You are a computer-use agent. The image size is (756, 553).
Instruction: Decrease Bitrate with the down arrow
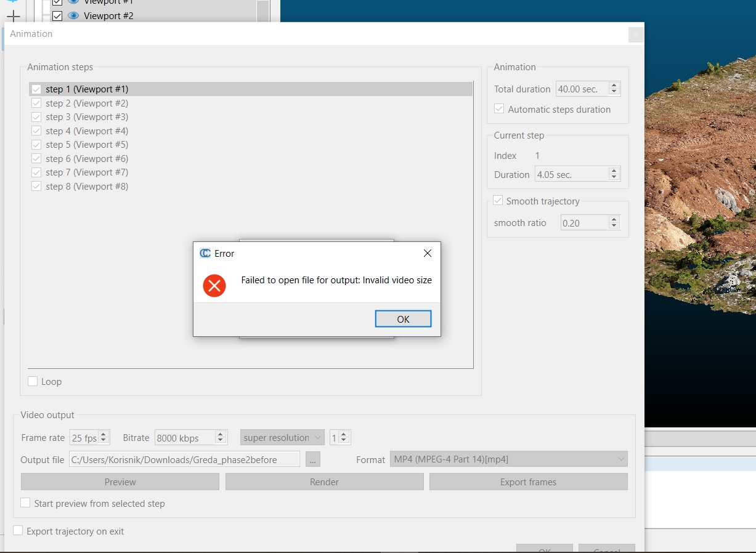221,441
